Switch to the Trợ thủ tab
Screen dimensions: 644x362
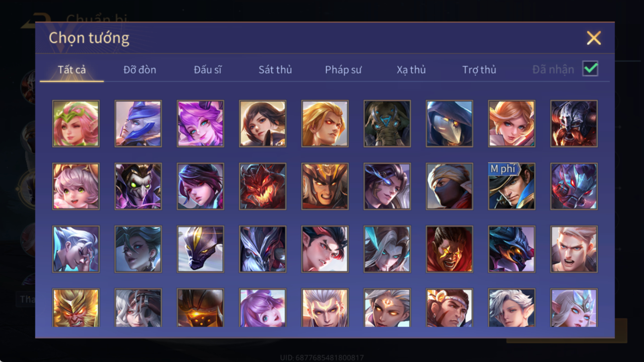point(479,70)
